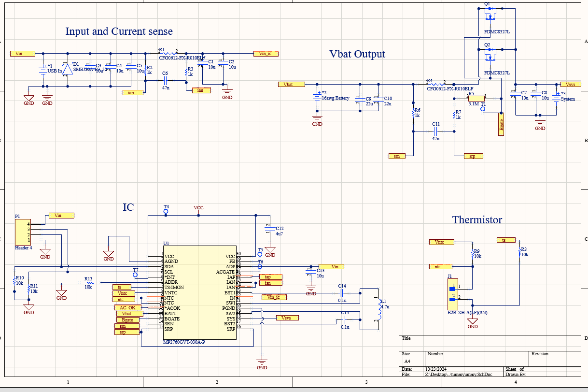Select the MP2760GVT U1 charger IC body
This screenshot has height=392, width=588.
pyautogui.click(x=200, y=292)
